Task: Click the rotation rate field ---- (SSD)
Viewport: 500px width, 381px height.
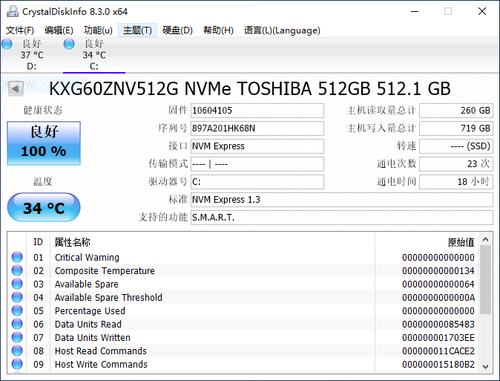Action: click(456, 146)
